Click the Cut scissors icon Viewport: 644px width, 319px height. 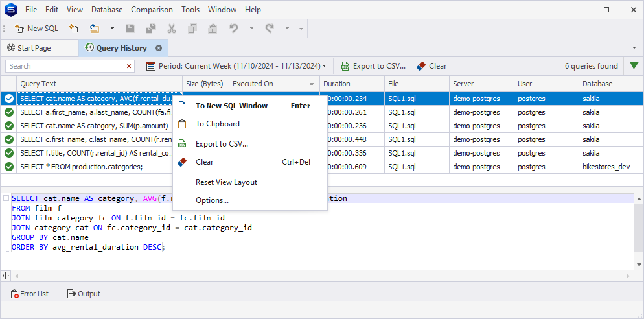click(x=172, y=29)
